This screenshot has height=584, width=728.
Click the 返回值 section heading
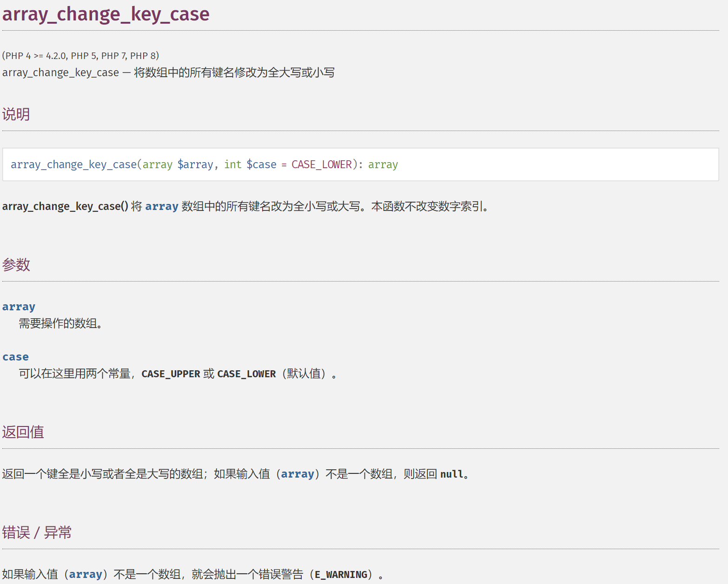click(23, 432)
